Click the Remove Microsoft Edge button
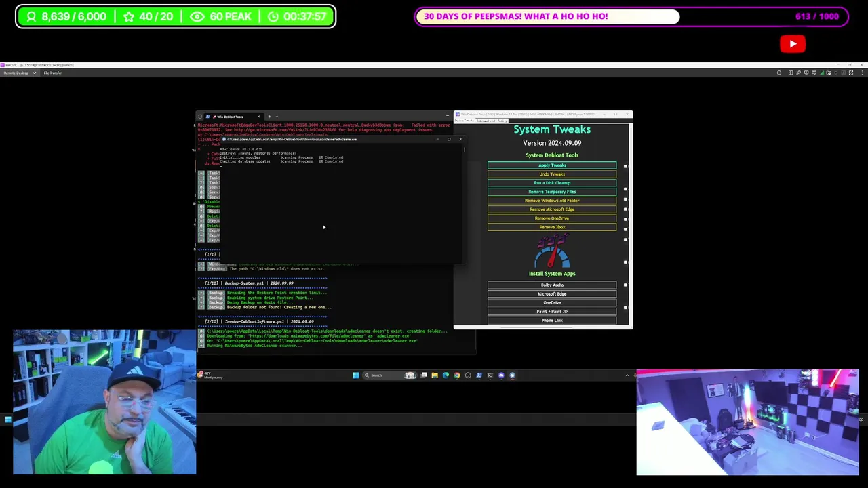Image resolution: width=868 pixels, height=488 pixels. pos(552,209)
